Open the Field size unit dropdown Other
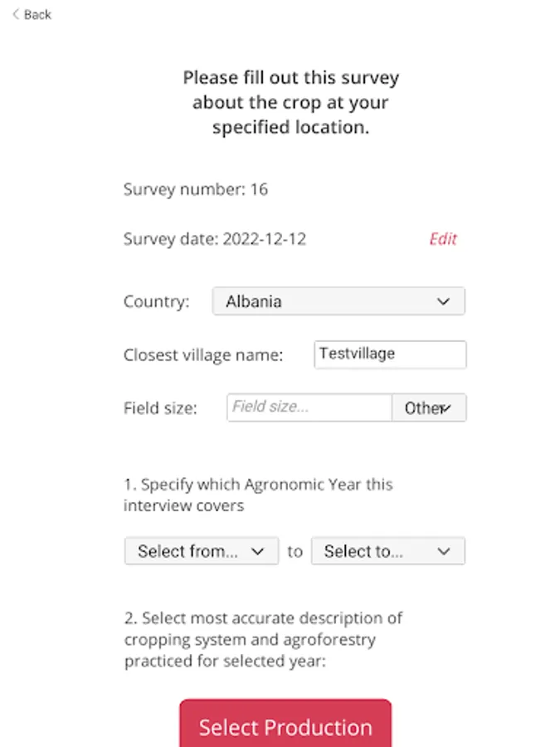 [428, 408]
